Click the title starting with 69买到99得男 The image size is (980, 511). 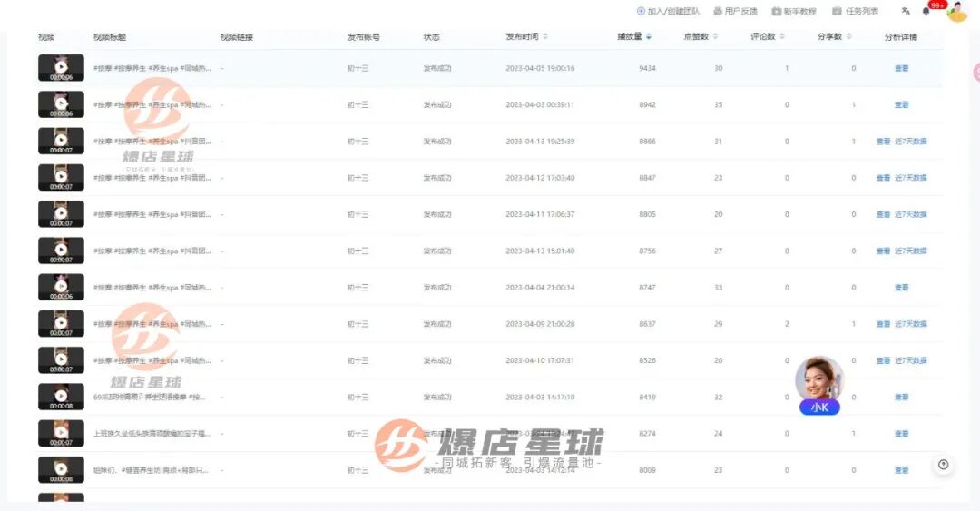coord(150,397)
